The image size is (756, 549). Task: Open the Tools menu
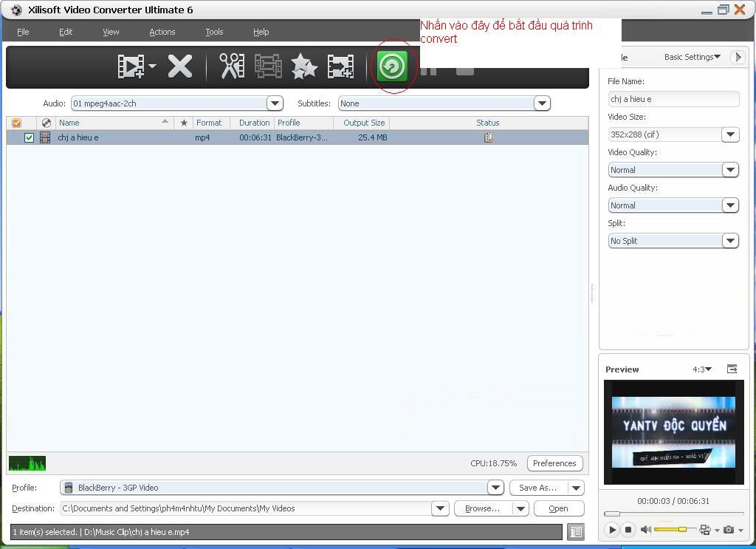coord(214,32)
